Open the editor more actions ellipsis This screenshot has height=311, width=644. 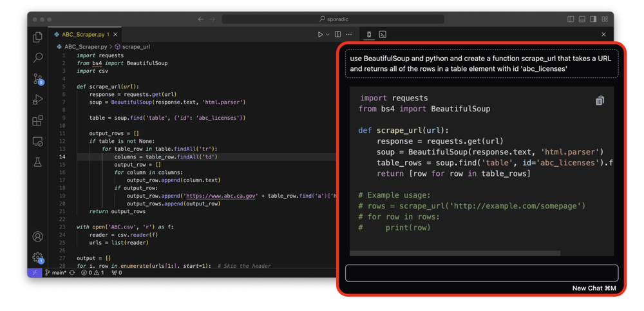click(x=348, y=35)
